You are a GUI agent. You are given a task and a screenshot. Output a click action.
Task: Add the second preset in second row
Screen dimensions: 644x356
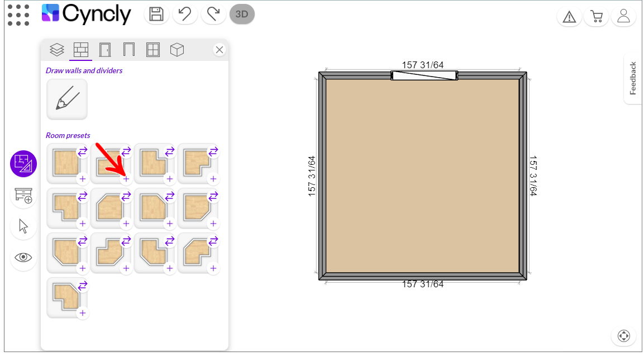tap(126, 224)
